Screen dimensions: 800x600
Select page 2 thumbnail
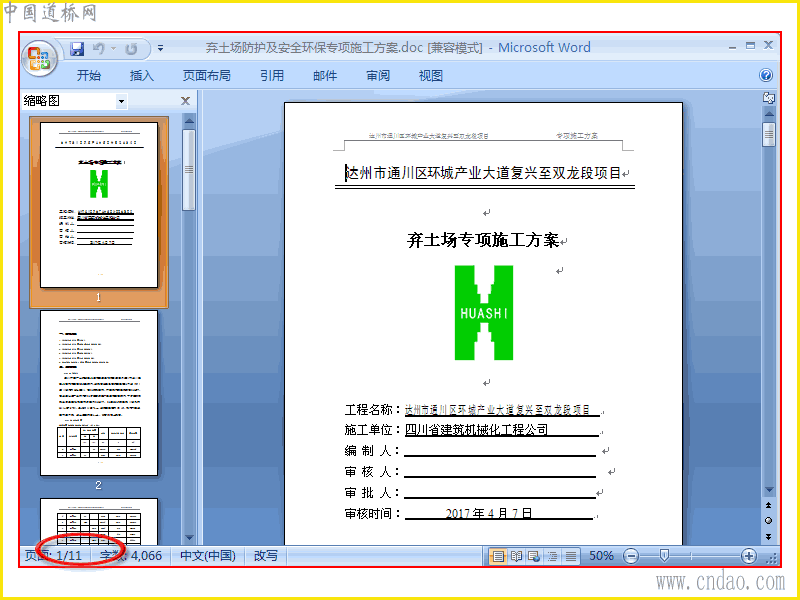click(99, 393)
